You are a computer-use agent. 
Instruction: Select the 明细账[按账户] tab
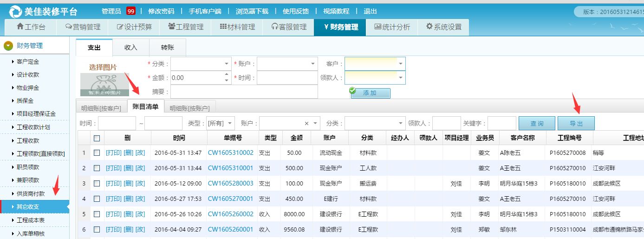point(189,108)
